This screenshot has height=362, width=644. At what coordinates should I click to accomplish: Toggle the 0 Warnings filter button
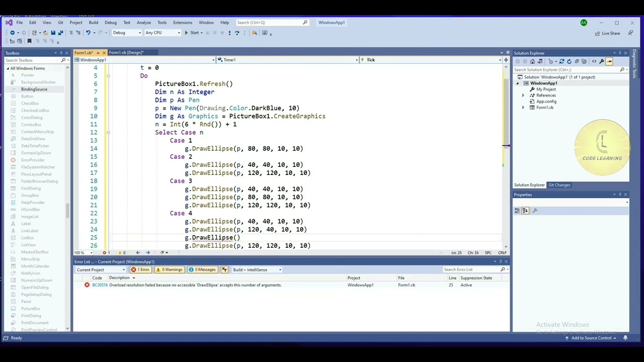point(169,269)
